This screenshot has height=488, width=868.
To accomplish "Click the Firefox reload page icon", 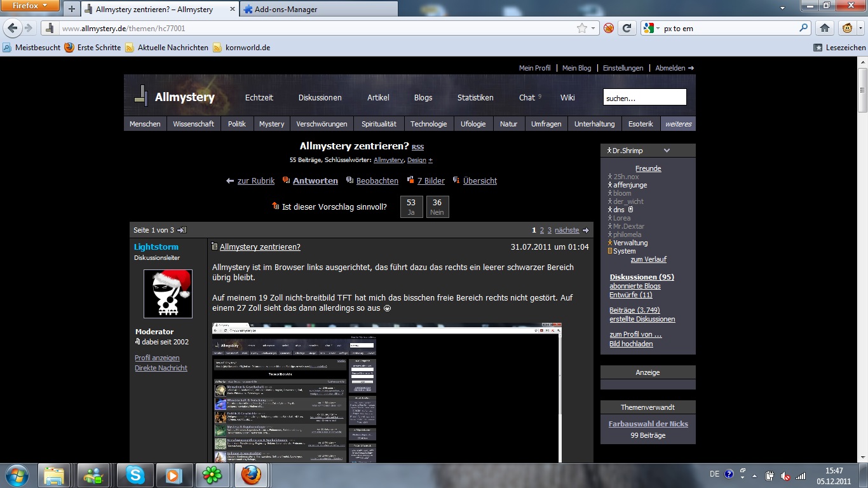I will 627,28.
